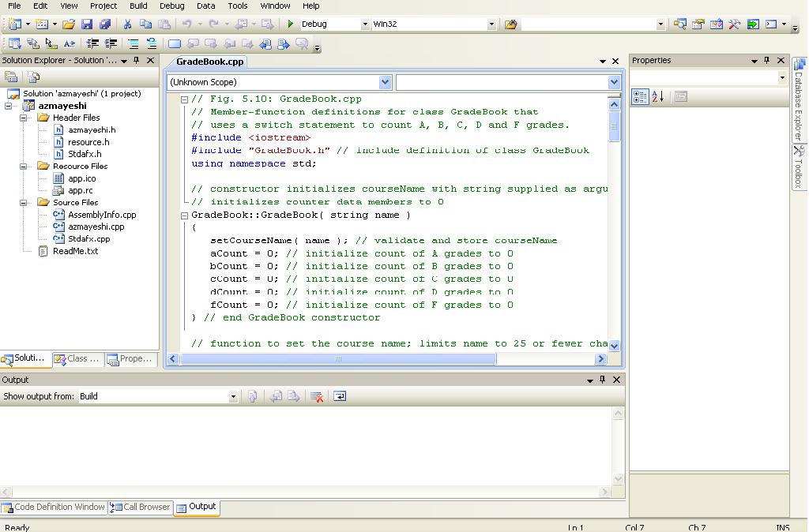Image resolution: width=809 pixels, height=532 pixels.
Task: Click the editor horizontal scrollbar thumb
Action: (x=338, y=359)
